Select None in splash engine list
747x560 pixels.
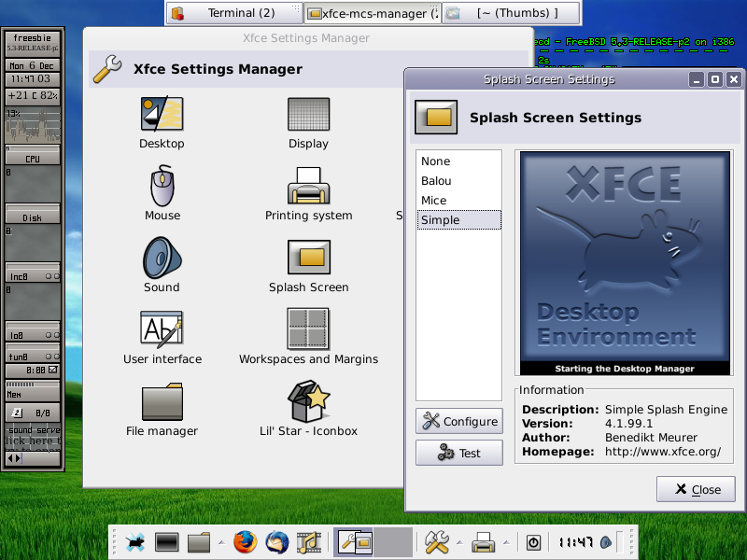point(458,161)
